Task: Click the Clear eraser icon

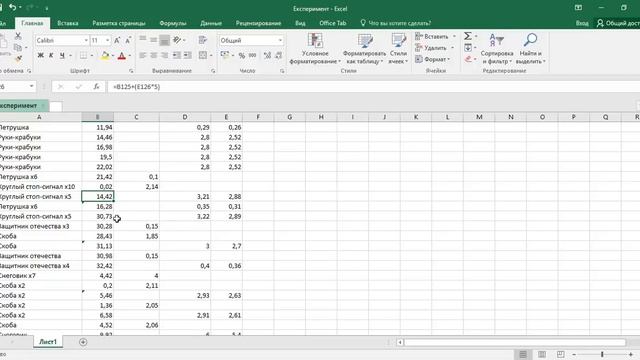Action: [x=468, y=59]
